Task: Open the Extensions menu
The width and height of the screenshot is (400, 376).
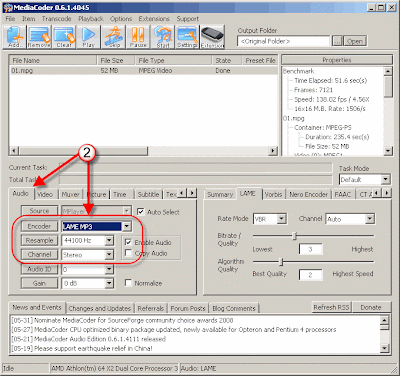Action: [x=154, y=19]
